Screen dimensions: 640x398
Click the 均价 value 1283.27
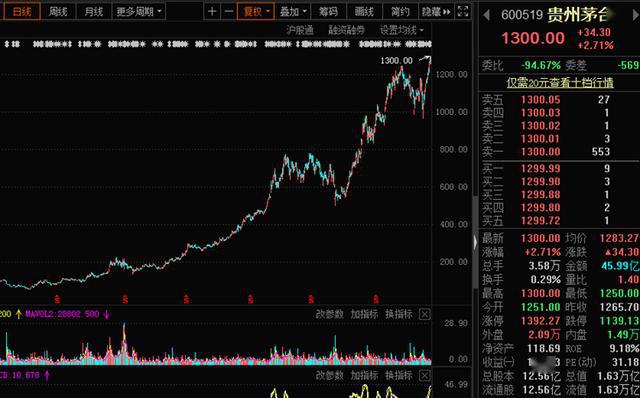[619, 238]
